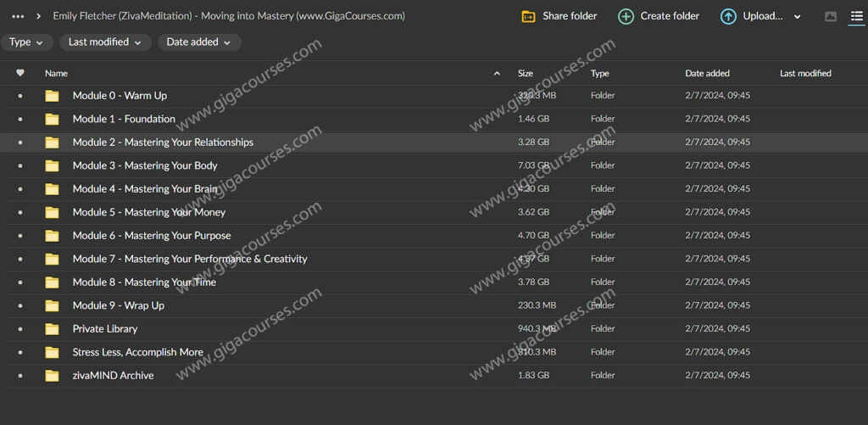Viewport: 868px width, 425px height.
Task: Sort the list by Size column header
Action: [526, 74]
